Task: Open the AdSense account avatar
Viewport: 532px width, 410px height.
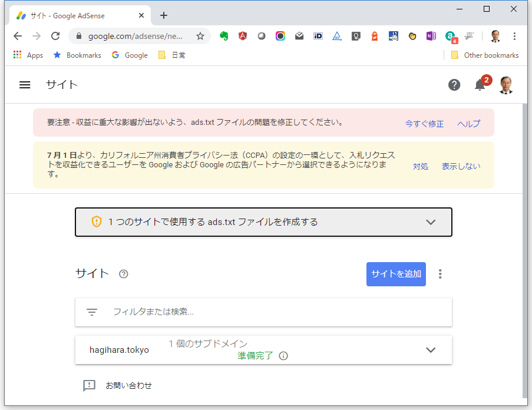Action: tap(506, 85)
